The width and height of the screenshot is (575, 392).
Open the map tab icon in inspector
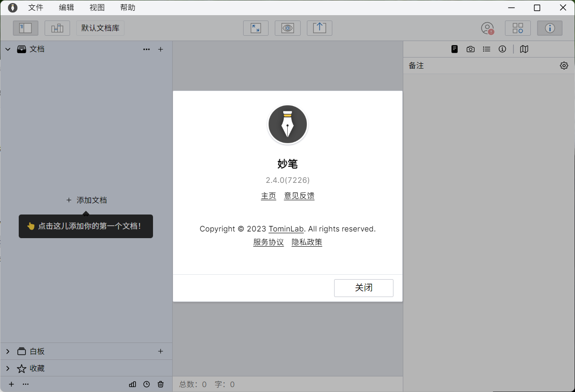tap(524, 49)
